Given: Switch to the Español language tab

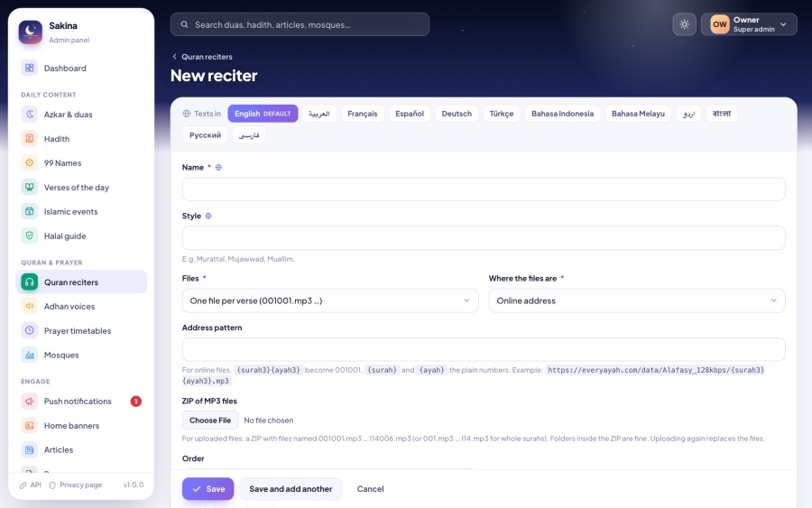Looking at the screenshot, I should (x=410, y=114).
